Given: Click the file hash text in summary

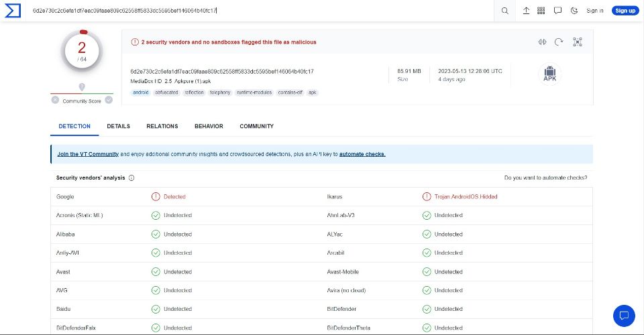Looking at the screenshot, I should pyautogui.click(x=222, y=71).
